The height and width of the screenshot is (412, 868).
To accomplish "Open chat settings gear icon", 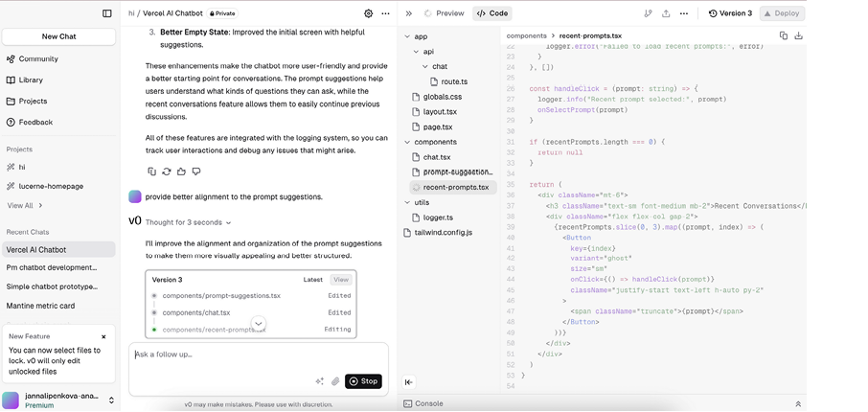I will [369, 13].
